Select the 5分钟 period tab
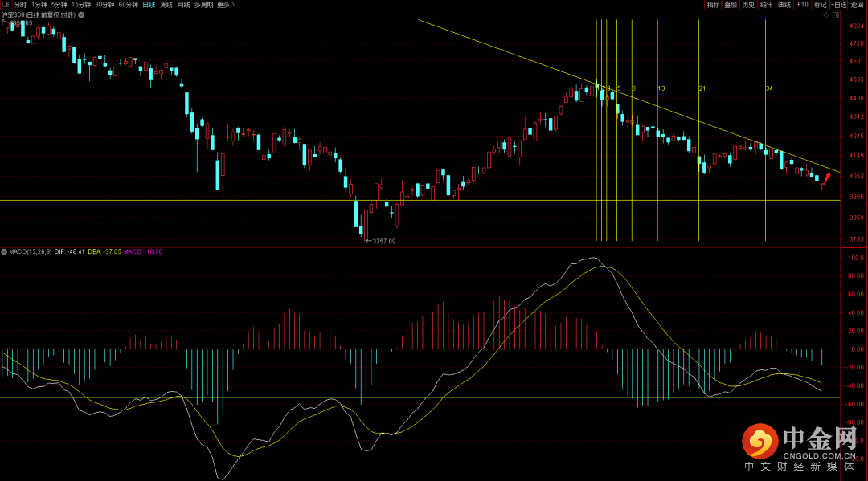Screen dimensions: 868x481 point(59,5)
